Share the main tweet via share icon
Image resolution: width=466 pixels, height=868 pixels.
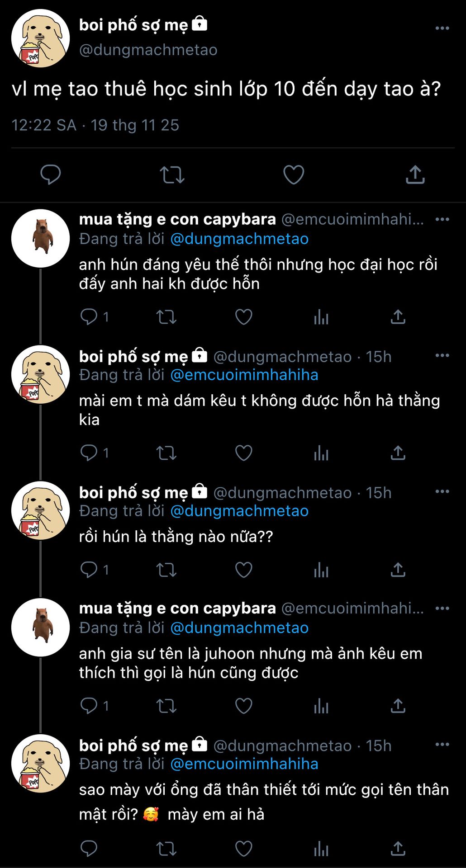(x=415, y=175)
